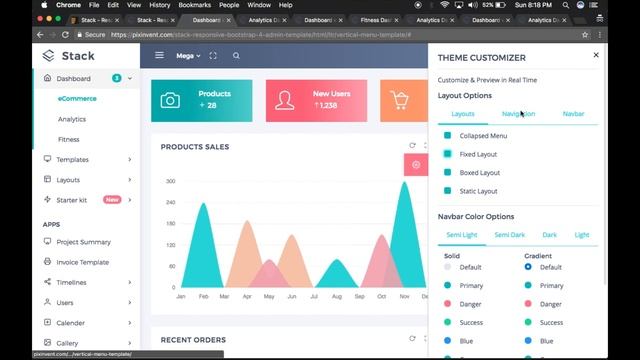The image size is (640, 360).
Task: Reload the page with the browser refresh icon
Action: (x=65, y=35)
